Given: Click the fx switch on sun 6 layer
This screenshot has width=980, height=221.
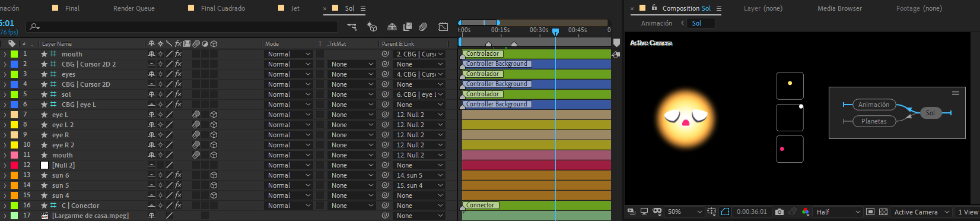Looking at the screenshot, I should coord(178,175).
